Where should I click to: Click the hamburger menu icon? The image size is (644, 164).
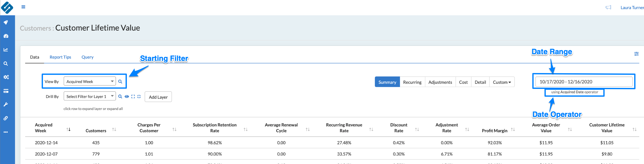(x=23, y=7)
